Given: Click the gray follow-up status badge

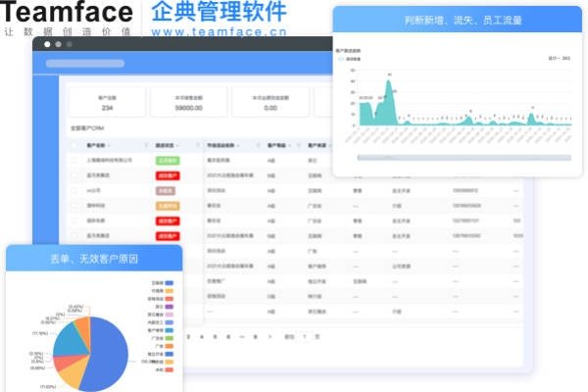Looking at the screenshot, I should (x=166, y=190).
